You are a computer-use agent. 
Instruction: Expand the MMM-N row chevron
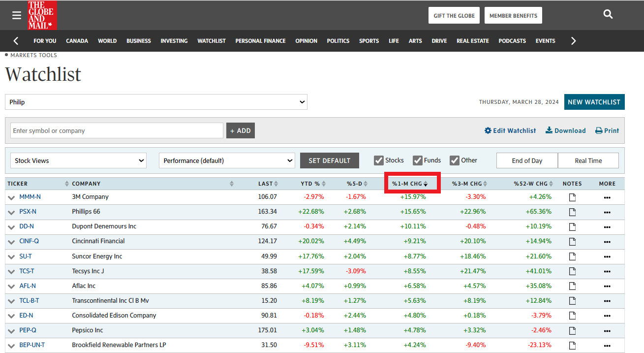point(11,197)
